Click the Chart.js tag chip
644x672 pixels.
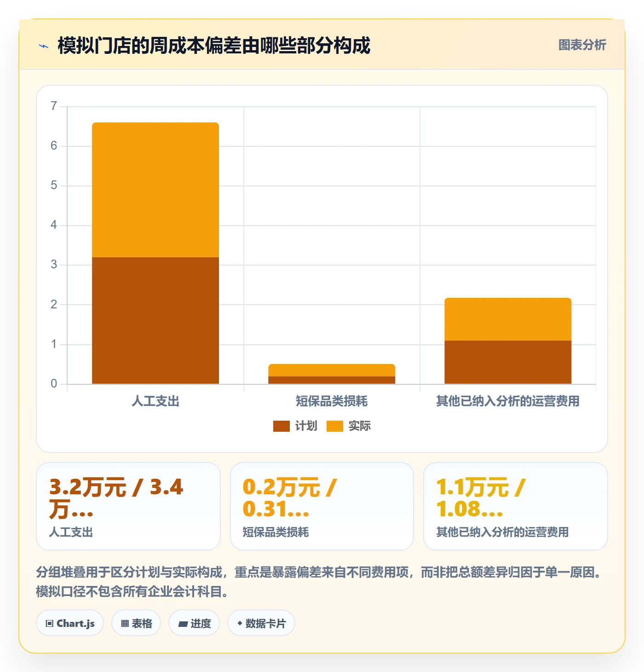click(70, 623)
